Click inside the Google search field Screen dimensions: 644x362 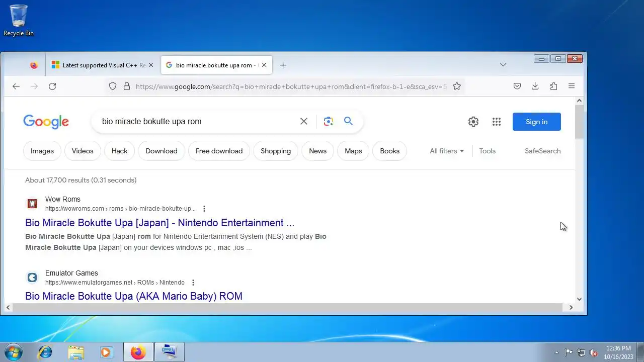pyautogui.click(x=196, y=121)
